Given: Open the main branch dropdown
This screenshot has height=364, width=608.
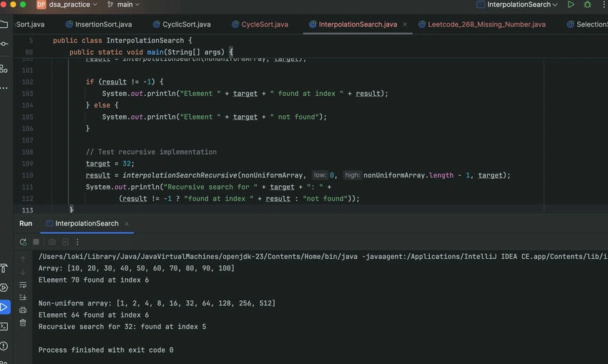Looking at the screenshot, I should click(x=123, y=5).
